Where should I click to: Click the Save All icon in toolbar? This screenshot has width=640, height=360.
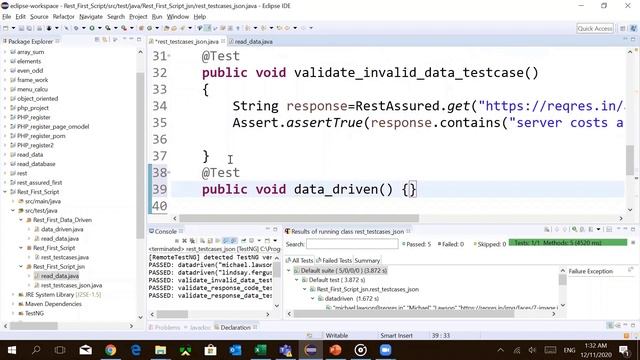[30, 28]
